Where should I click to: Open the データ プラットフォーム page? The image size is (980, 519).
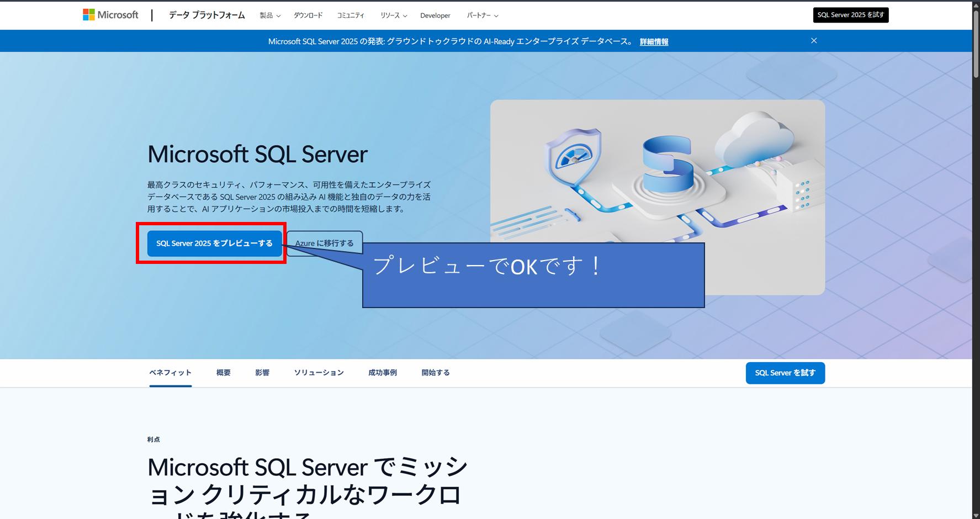point(206,15)
